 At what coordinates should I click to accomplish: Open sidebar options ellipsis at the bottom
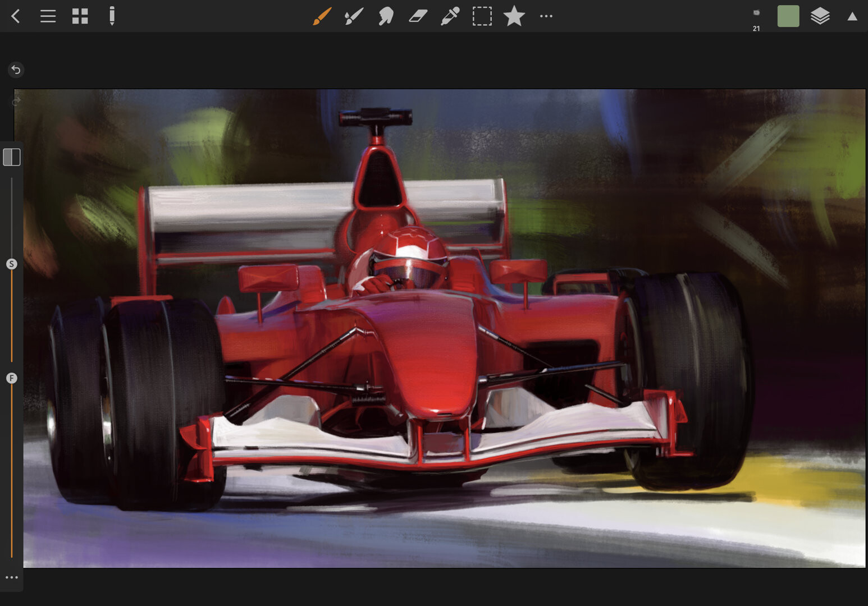coord(12,577)
